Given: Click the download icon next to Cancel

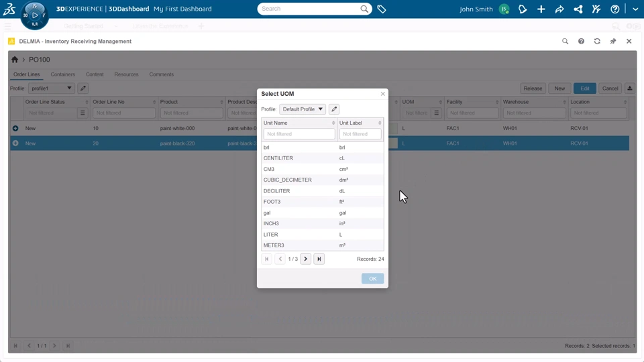Looking at the screenshot, I should [630, 88].
